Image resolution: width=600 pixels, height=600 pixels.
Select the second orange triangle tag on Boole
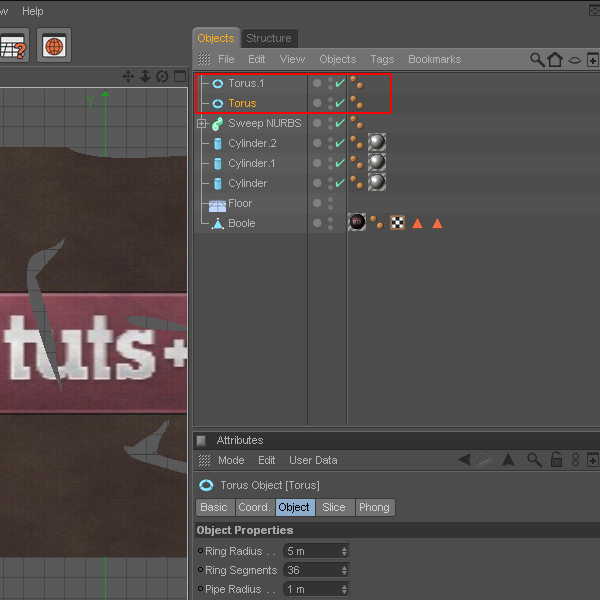(x=437, y=223)
